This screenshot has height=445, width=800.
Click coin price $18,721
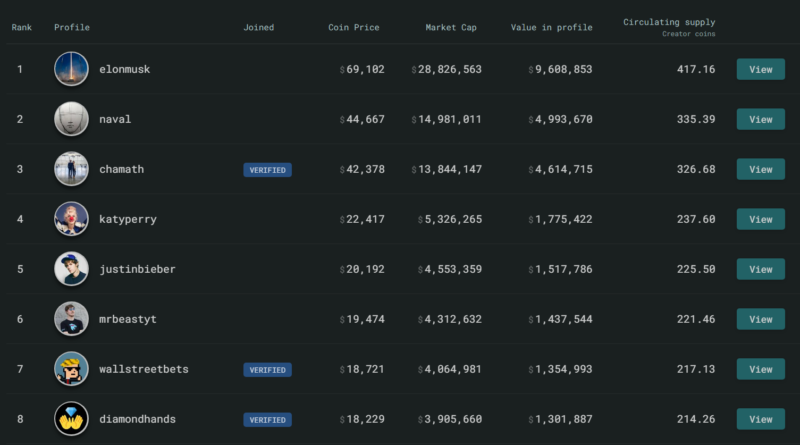[x=362, y=369]
